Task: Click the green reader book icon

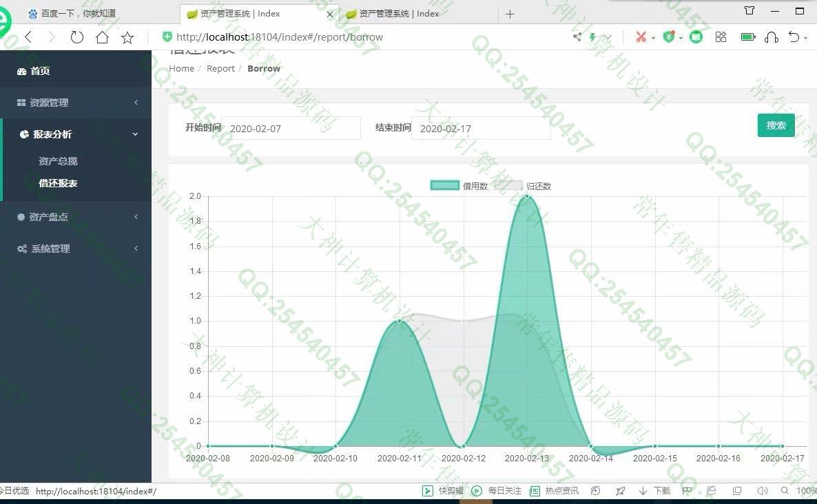Action: point(696,37)
